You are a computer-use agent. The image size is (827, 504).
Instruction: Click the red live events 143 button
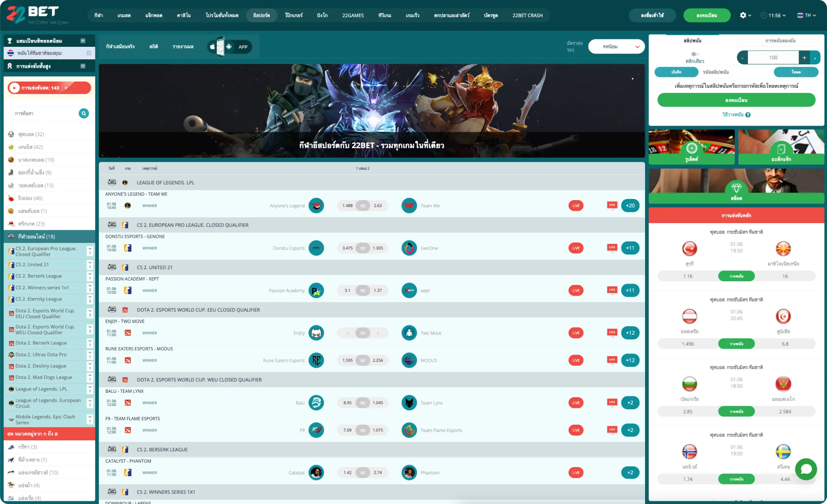pos(49,88)
